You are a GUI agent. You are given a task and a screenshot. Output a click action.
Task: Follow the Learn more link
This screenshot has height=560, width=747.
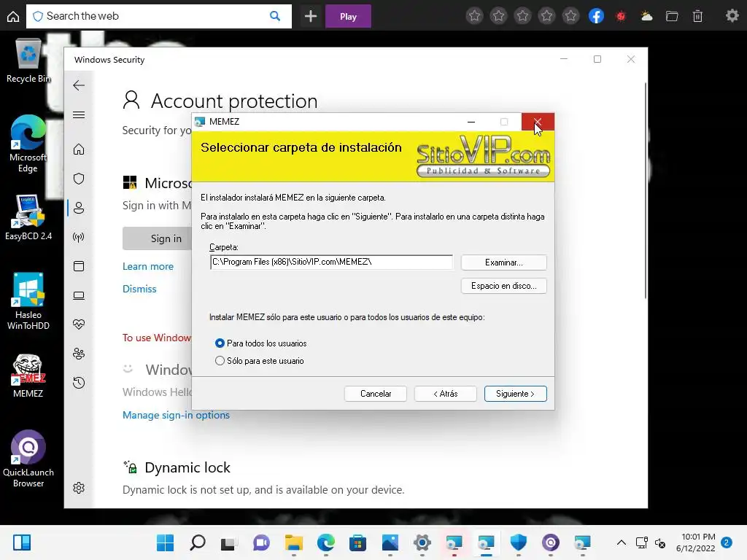pos(147,267)
